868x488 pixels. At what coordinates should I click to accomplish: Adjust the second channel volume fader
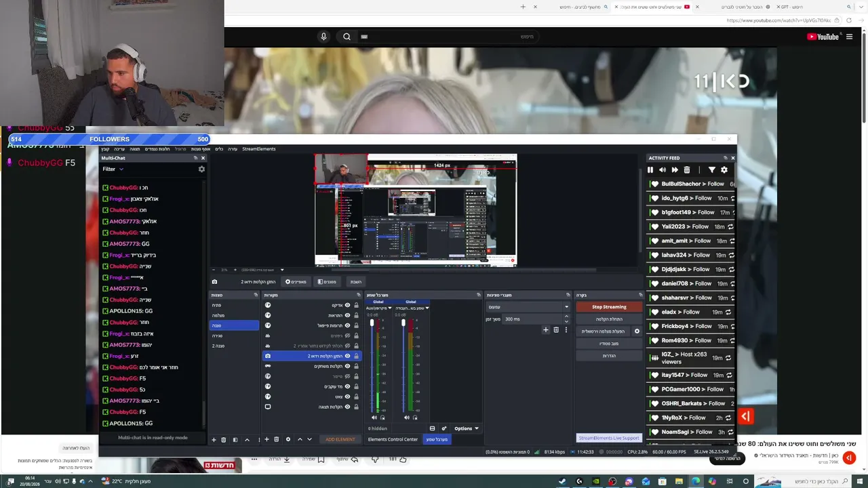(x=403, y=323)
